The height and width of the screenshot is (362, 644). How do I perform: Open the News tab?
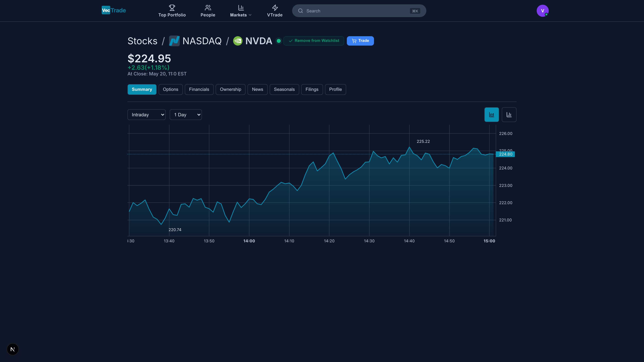(x=257, y=89)
